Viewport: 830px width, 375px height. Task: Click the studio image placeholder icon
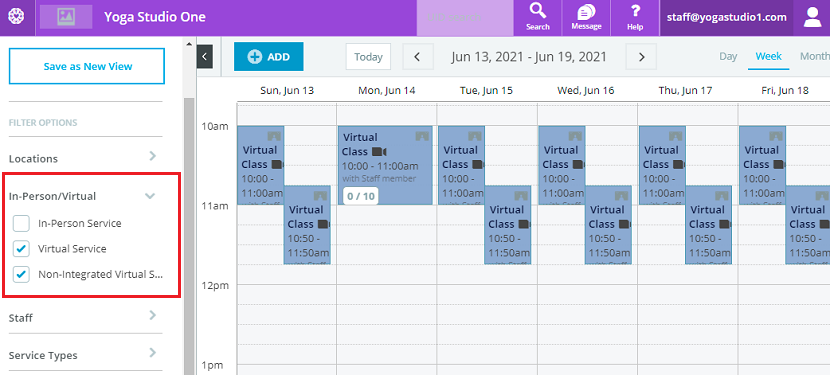click(x=66, y=17)
